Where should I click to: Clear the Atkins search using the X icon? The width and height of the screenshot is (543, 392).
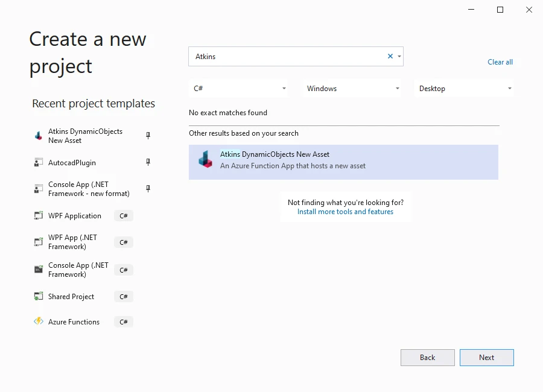[390, 56]
